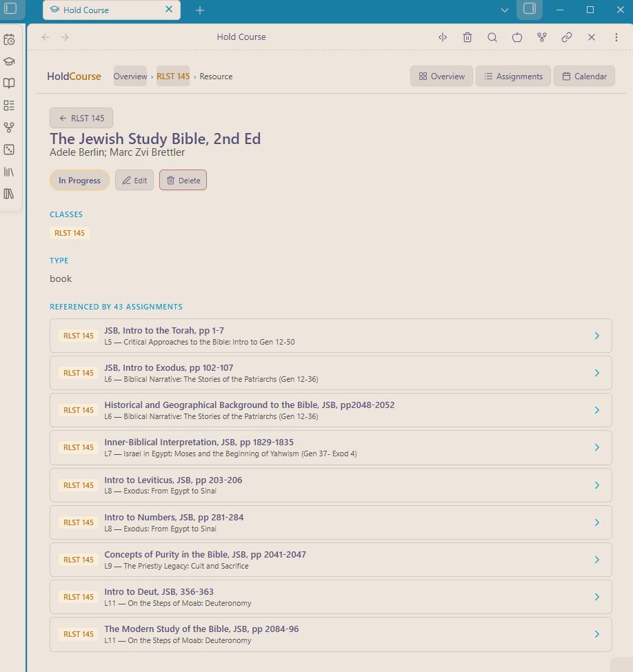Open the library shelf icon in ribbon
Viewport: 633px width, 672px height.
[x=9, y=172]
